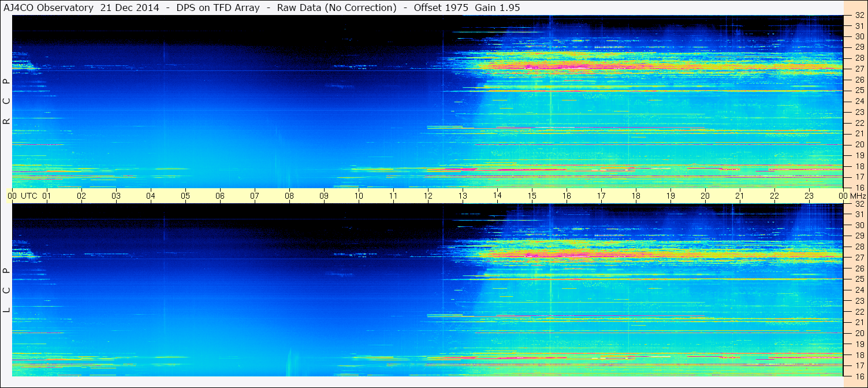This screenshot has width=868, height=388.
Task: Click the 20 MHz label of the RCP panel
Action: 859,144
